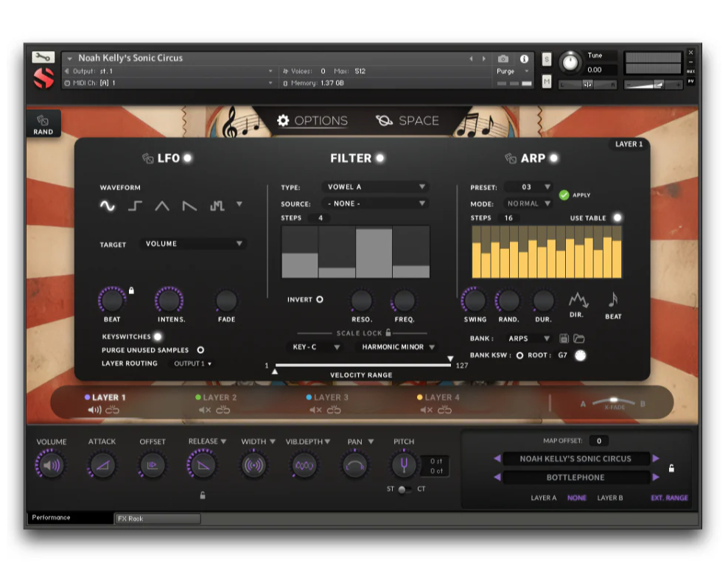Screen dimensions: 728x586
Task: Open the FX Rack tab
Action: pos(157,519)
